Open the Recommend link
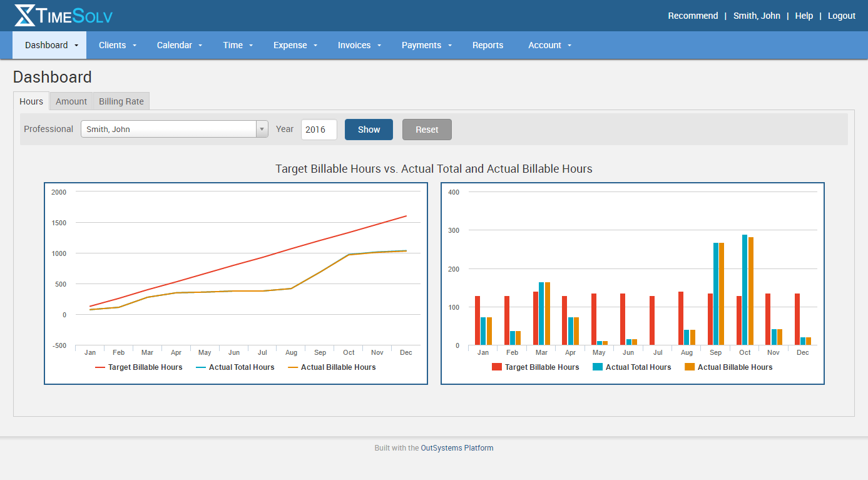This screenshot has width=868, height=480. pos(693,16)
